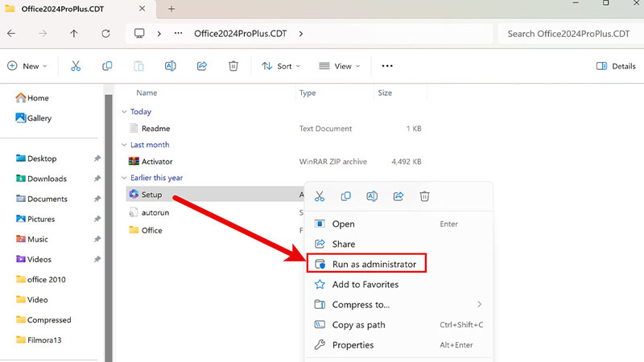Open a new tab with plus button

coord(171,9)
